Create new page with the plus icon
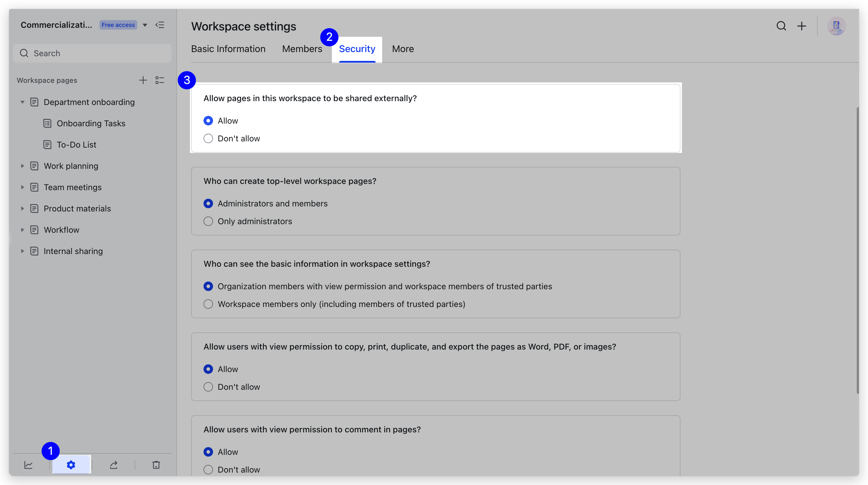The image size is (868, 485). (x=802, y=26)
